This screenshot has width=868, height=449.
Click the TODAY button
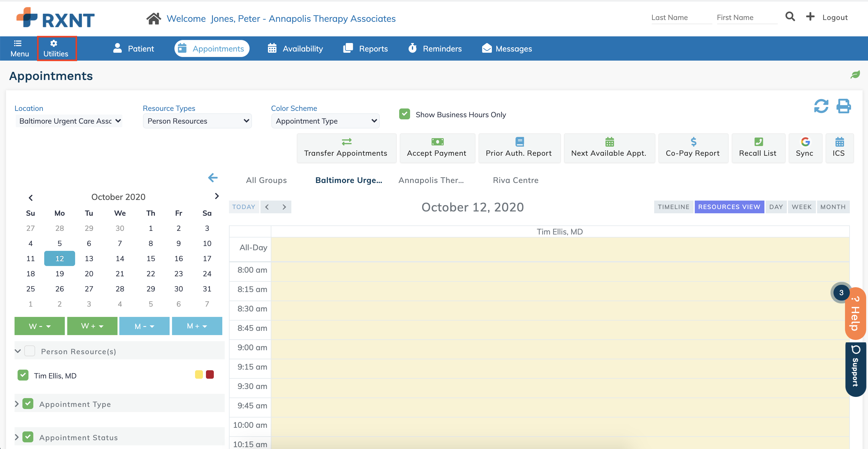pyautogui.click(x=244, y=207)
